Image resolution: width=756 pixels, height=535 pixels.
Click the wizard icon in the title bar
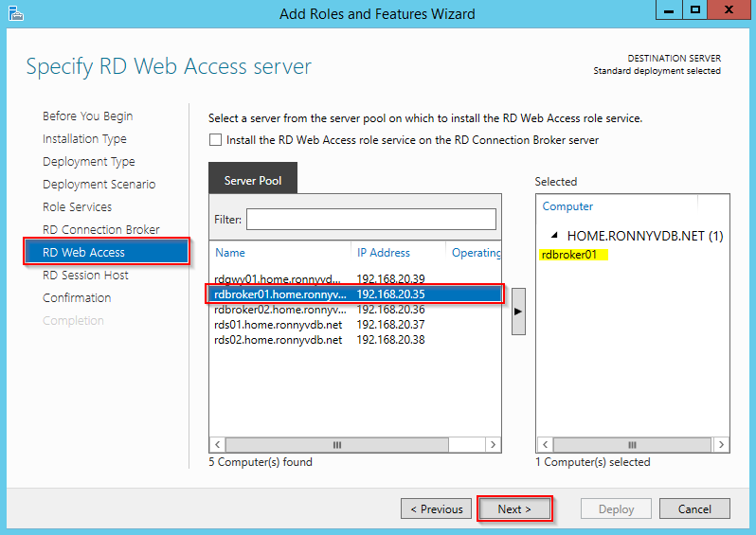click(14, 13)
